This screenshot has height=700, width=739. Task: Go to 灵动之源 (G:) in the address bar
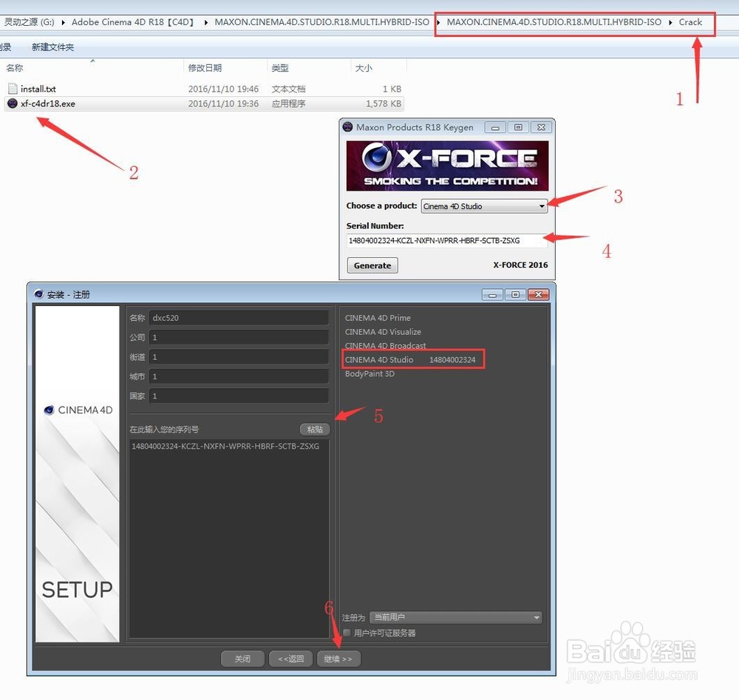(30, 22)
